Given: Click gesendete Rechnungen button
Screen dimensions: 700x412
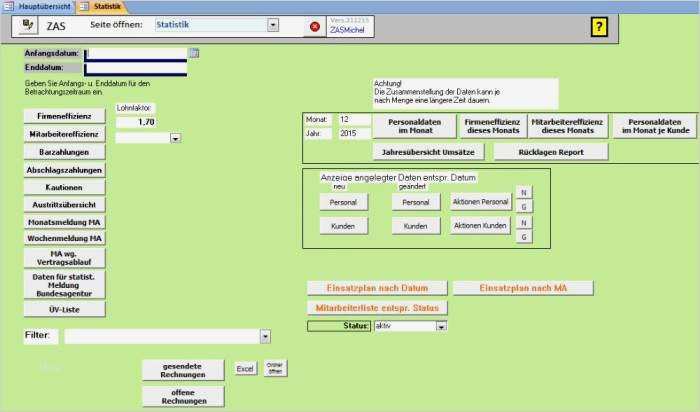Looking at the screenshot, I should click(183, 370).
